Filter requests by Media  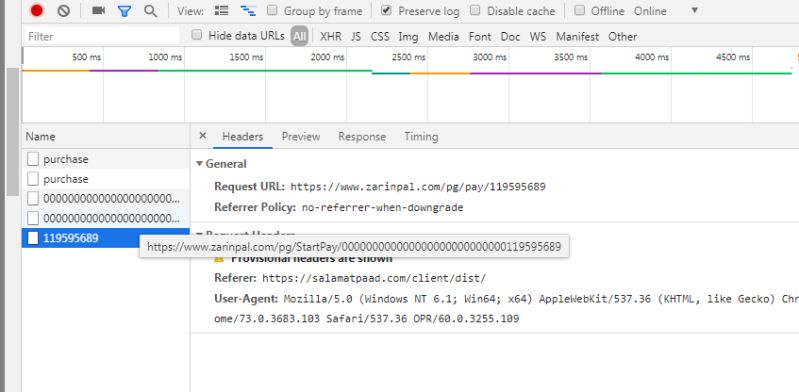coord(443,37)
